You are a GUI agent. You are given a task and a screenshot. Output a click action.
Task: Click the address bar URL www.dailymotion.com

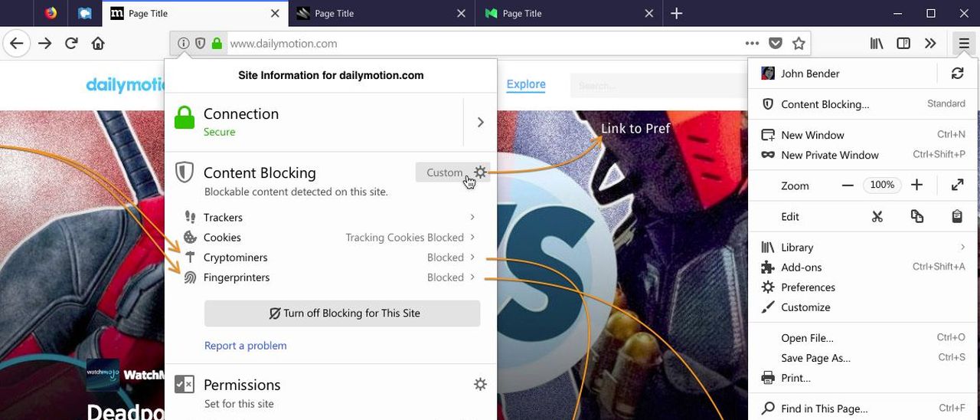pos(283,44)
